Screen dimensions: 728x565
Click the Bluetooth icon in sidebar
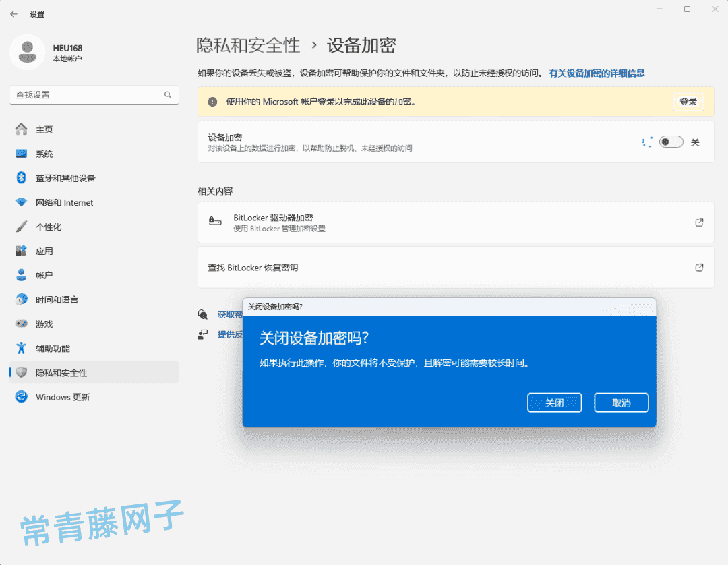tap(22, 178)
